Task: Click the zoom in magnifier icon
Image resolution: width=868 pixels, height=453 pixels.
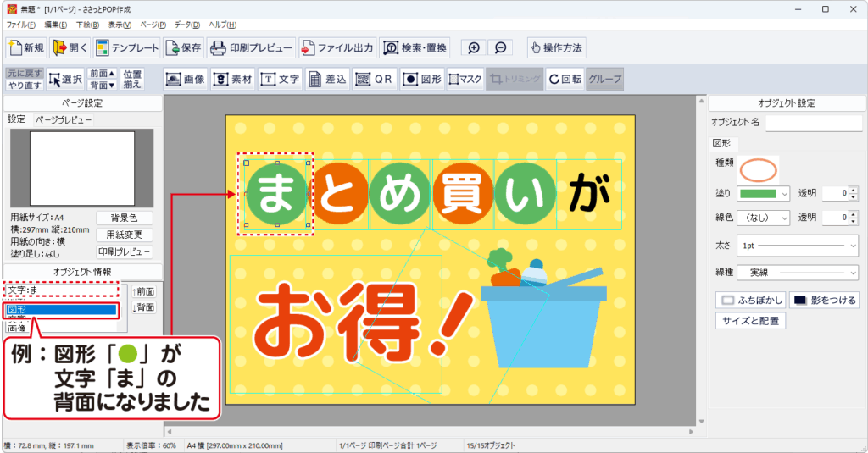Action: (x=474, y=47)
